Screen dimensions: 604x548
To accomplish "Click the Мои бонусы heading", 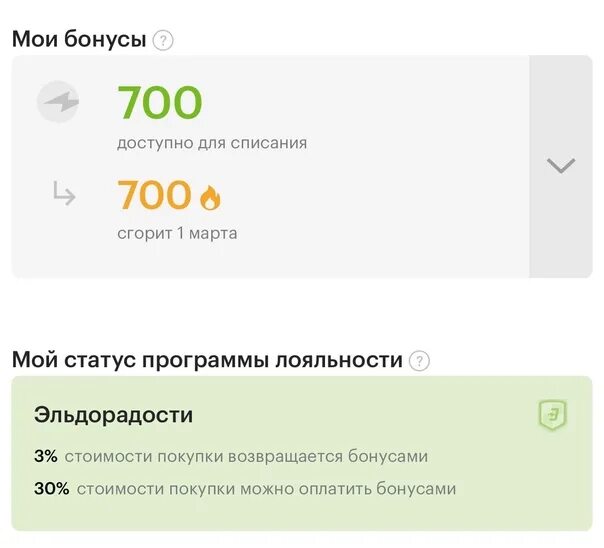I will click(79, 39).
